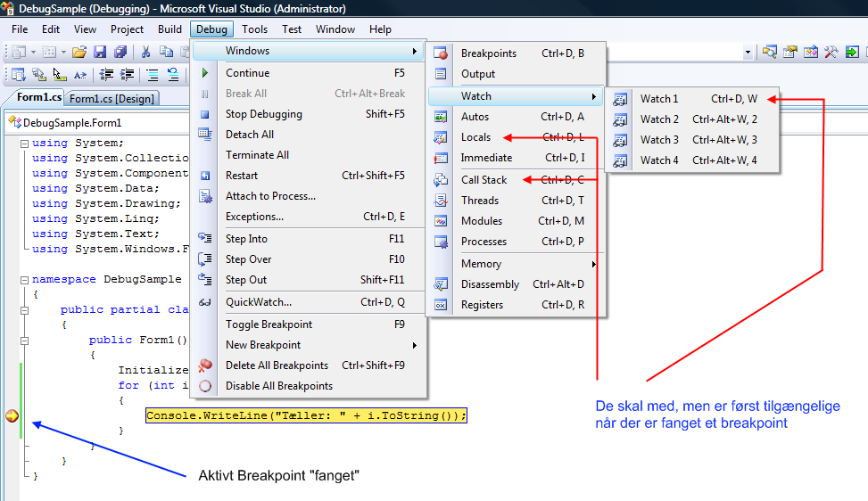Open the Object Browser toolbar icon
This screenshot has width=868, height=501.
811,52
